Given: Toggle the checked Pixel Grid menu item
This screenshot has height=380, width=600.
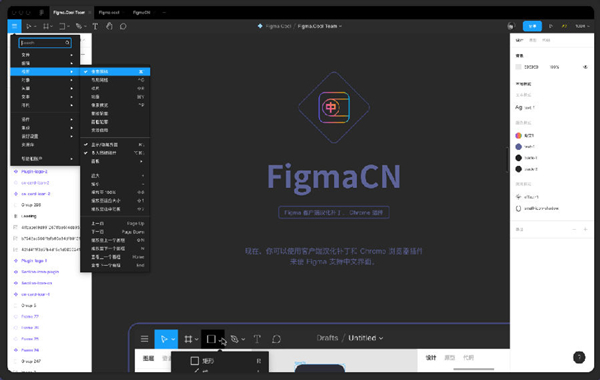Looking at the screenshot, I should [x=115, y=72].
